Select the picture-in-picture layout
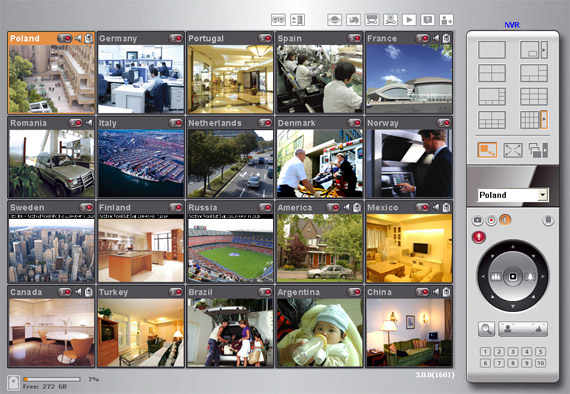The image size is (570, 394). pos(529,50)
